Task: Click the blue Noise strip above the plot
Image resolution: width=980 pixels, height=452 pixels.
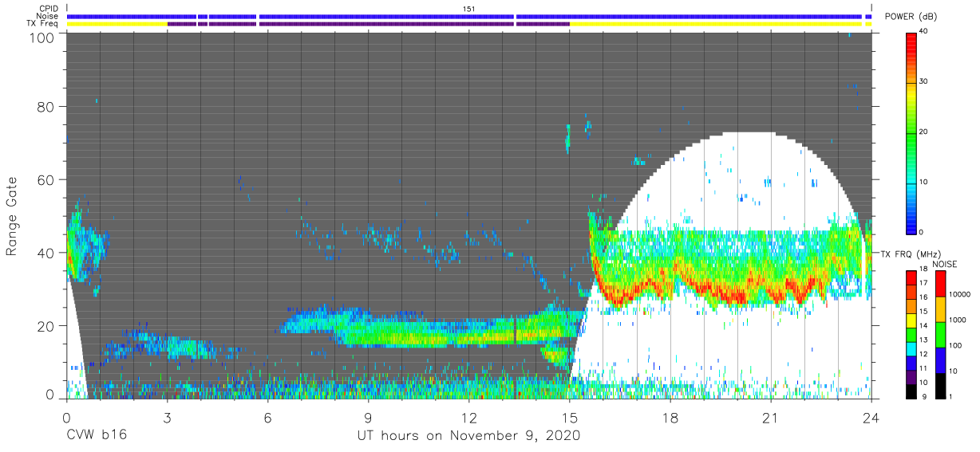Action: point(468,16)
